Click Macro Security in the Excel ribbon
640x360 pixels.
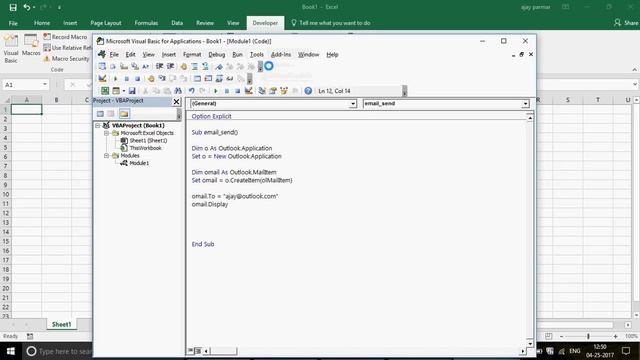pyautogui.click(x=66, y=59)
